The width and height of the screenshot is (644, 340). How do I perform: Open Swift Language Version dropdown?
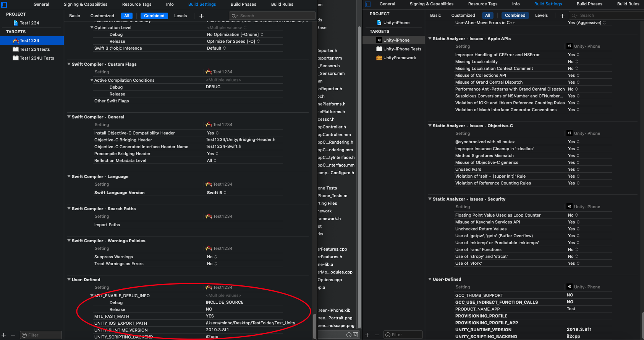(217, 193)
